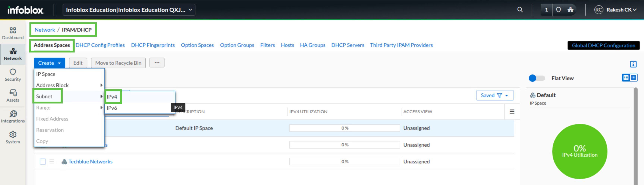The width and height of the screenshot is (644, 185).
Task: Expand the Rakesh CK user menu
Action: pyautogui.click(x=621, y=10)
